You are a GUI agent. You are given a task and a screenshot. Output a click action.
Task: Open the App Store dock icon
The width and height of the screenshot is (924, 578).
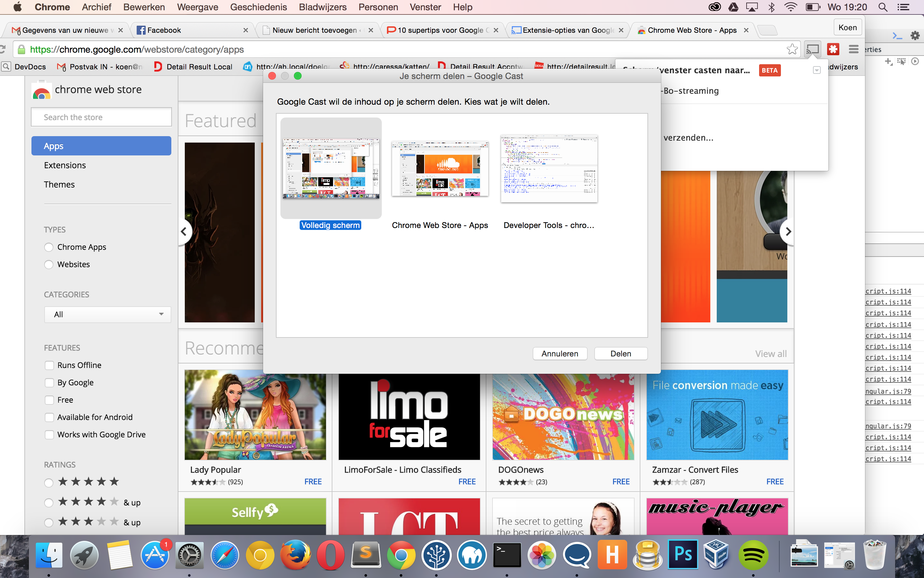click(155, 555)
